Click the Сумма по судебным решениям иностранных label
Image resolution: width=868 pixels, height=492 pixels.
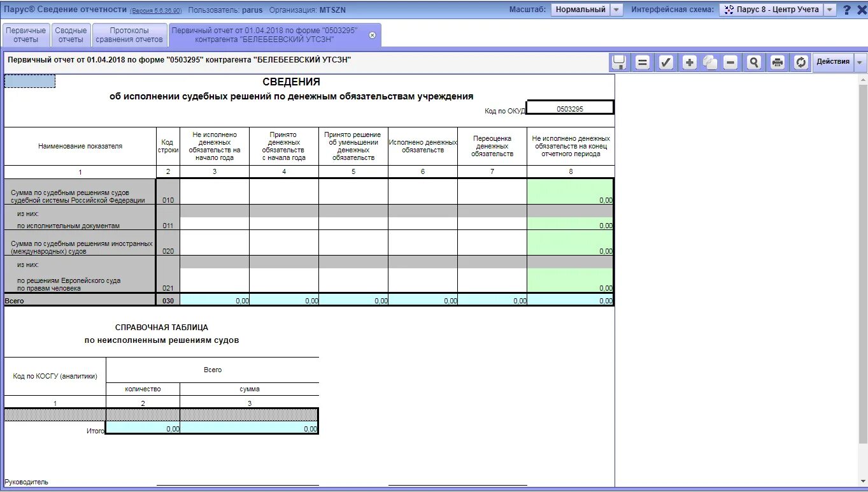click(x=82, y=247)
